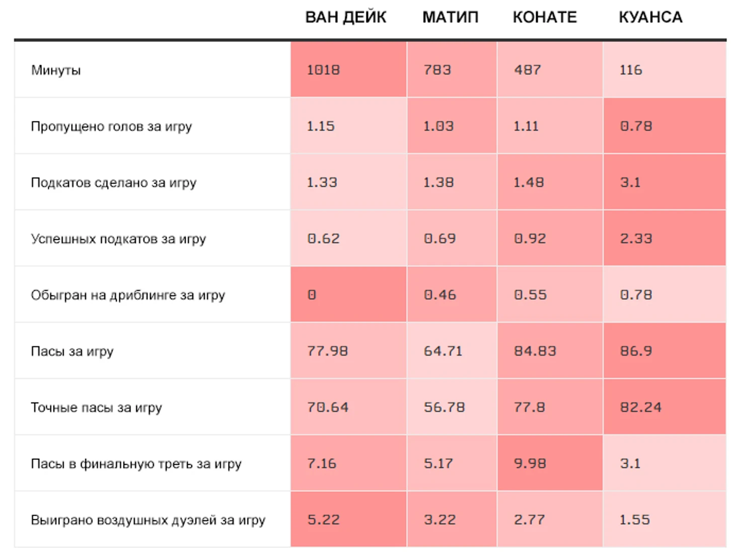735x560 pixels.
Task: Click the МАТИП column header
Action: [450, 18]
